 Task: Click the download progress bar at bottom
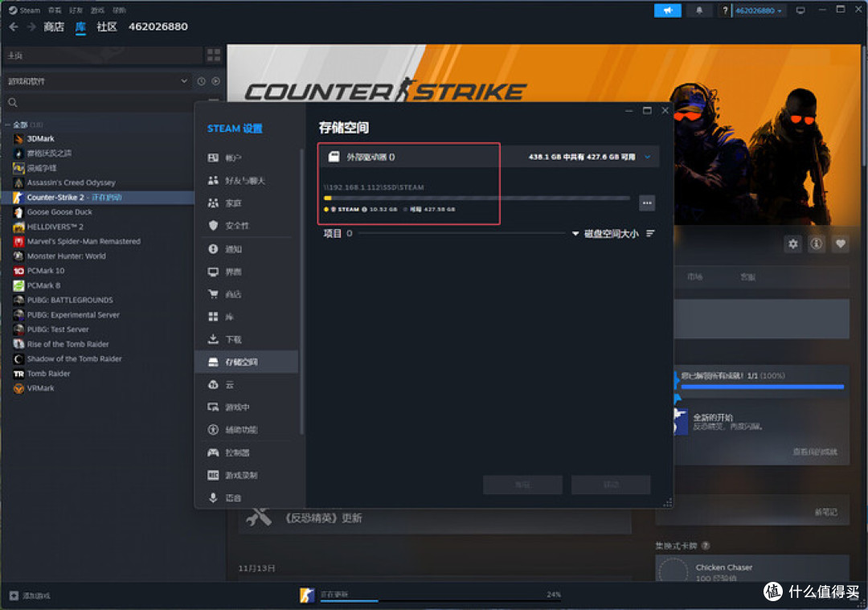pos(440,600)
